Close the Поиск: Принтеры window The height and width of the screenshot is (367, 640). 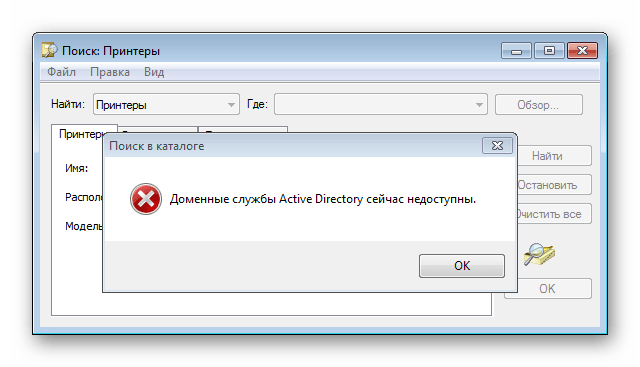click(x=582, y=51)
